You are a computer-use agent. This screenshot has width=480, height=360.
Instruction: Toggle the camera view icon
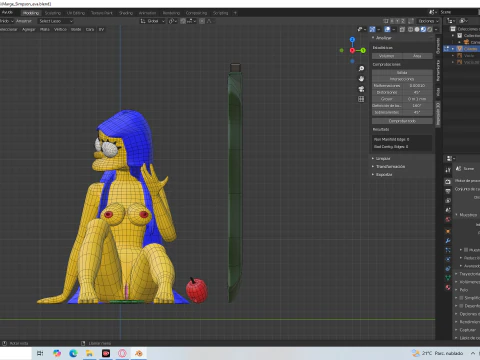pyautogui.click(x=361, y=89)
